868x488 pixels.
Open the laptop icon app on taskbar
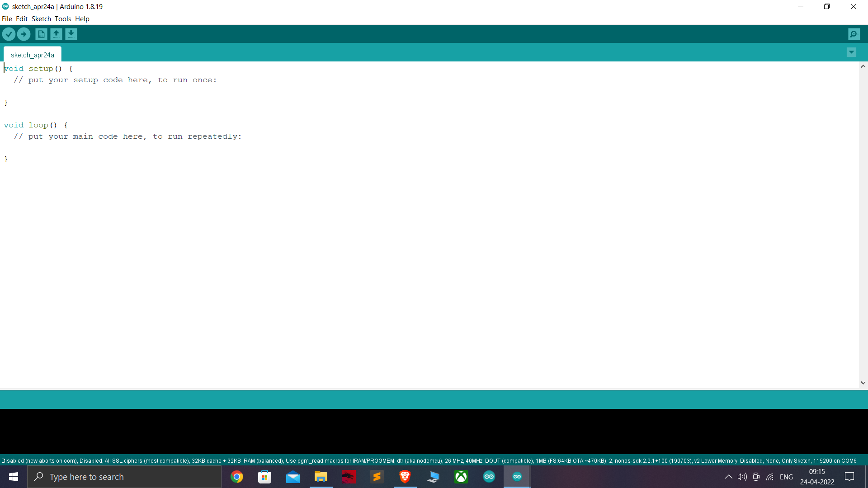[433, 477]
